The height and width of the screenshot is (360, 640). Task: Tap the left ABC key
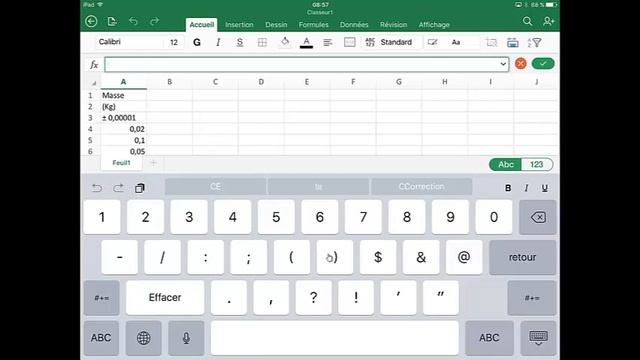(101, 338)
